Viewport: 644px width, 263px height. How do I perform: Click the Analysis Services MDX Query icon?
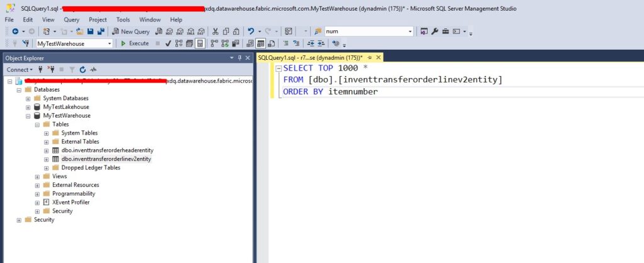(169, 31)
